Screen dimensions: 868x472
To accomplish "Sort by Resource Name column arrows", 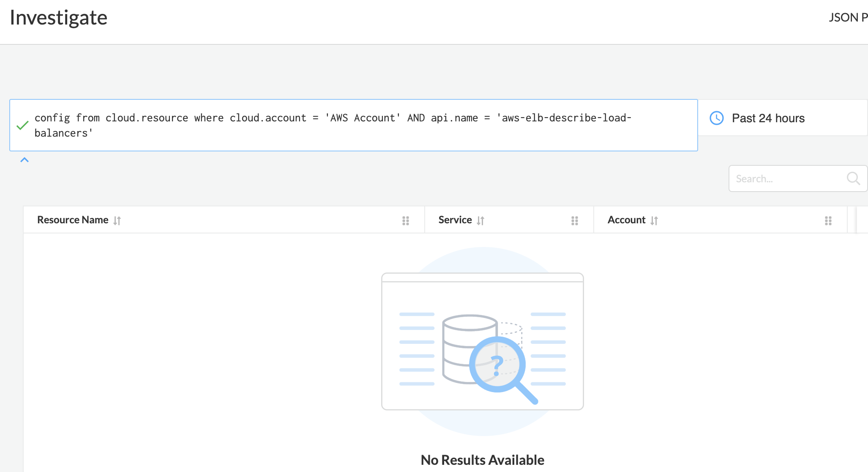I will click(x=117, y=220).
